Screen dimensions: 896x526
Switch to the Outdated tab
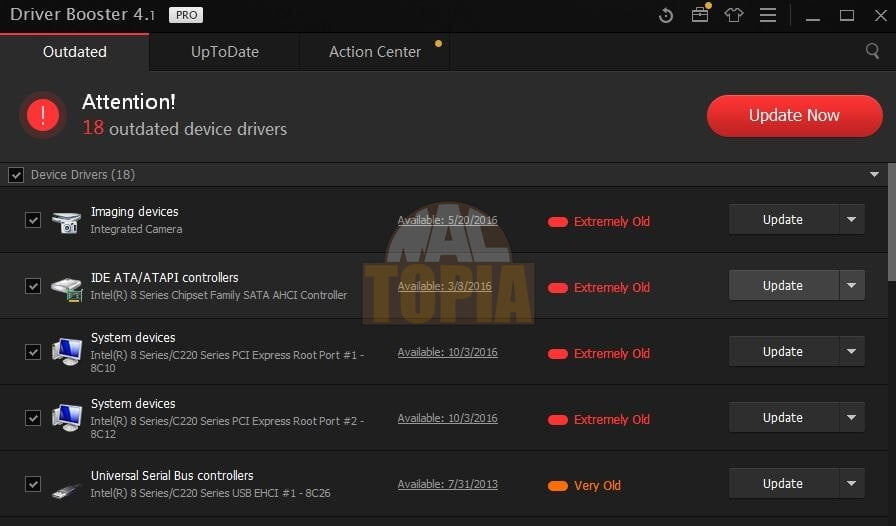point(74,52)
